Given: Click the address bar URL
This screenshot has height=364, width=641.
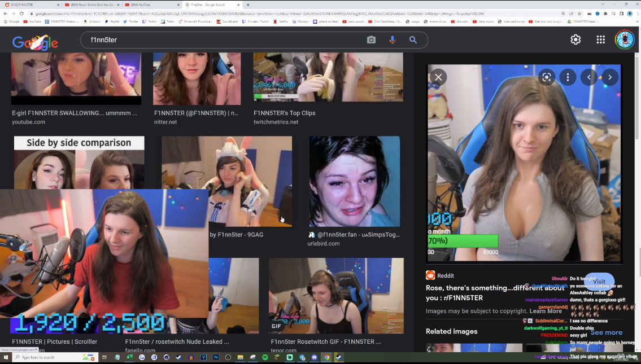Looking at the screenshot, I should click(x=260, y=14).
